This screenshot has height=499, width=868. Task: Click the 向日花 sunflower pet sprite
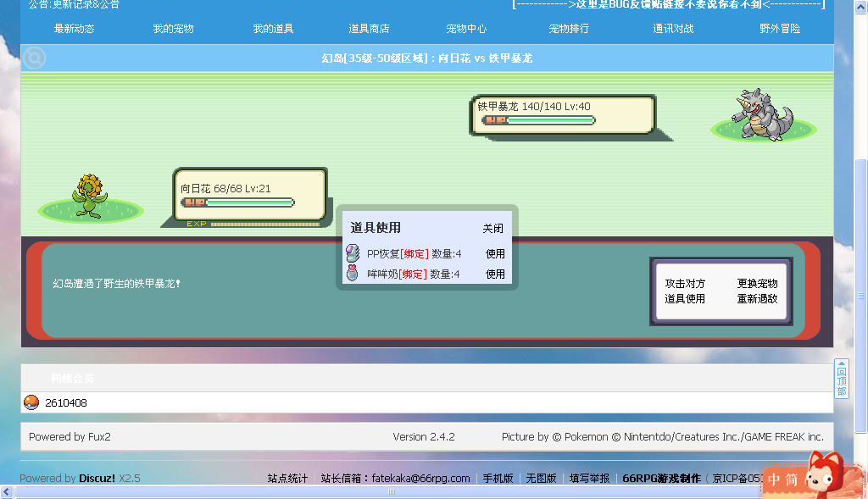[x=90, y=197]
